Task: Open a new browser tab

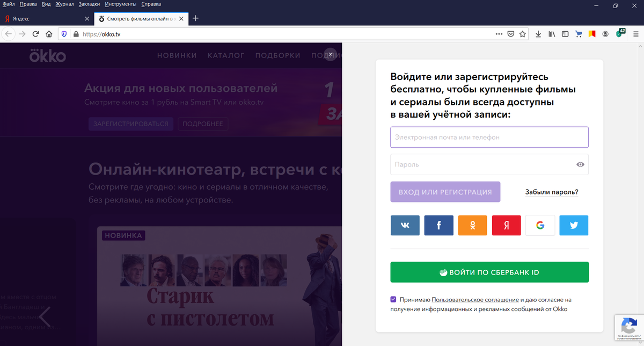Action: point(195,18)
